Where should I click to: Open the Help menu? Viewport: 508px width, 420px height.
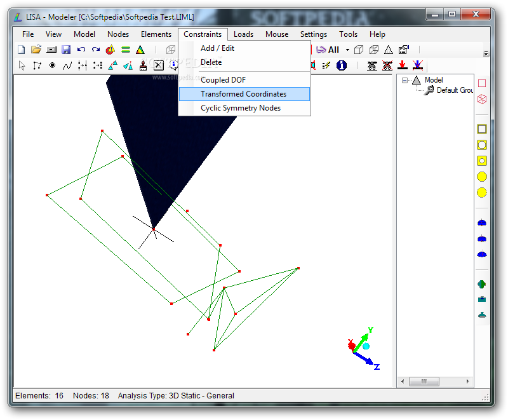(377, 34)
